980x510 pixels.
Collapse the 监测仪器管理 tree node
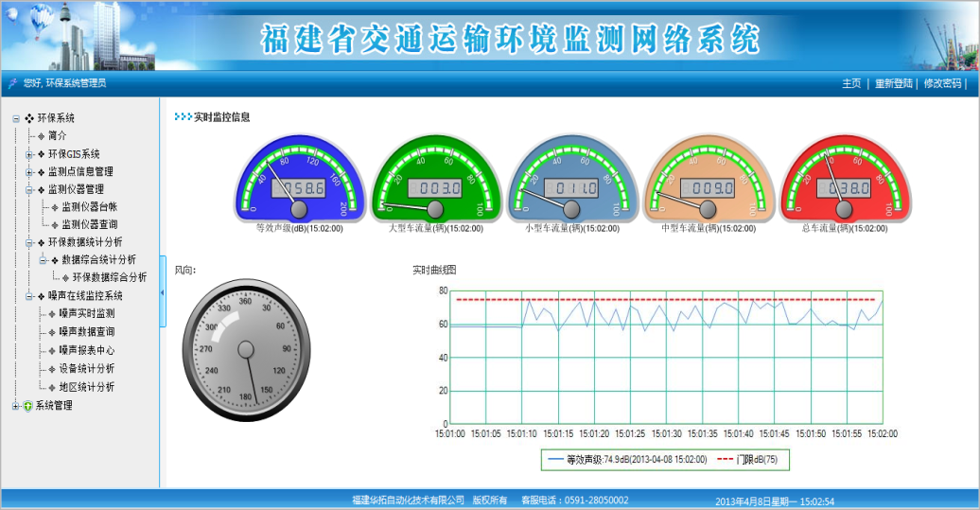(28, 190)
